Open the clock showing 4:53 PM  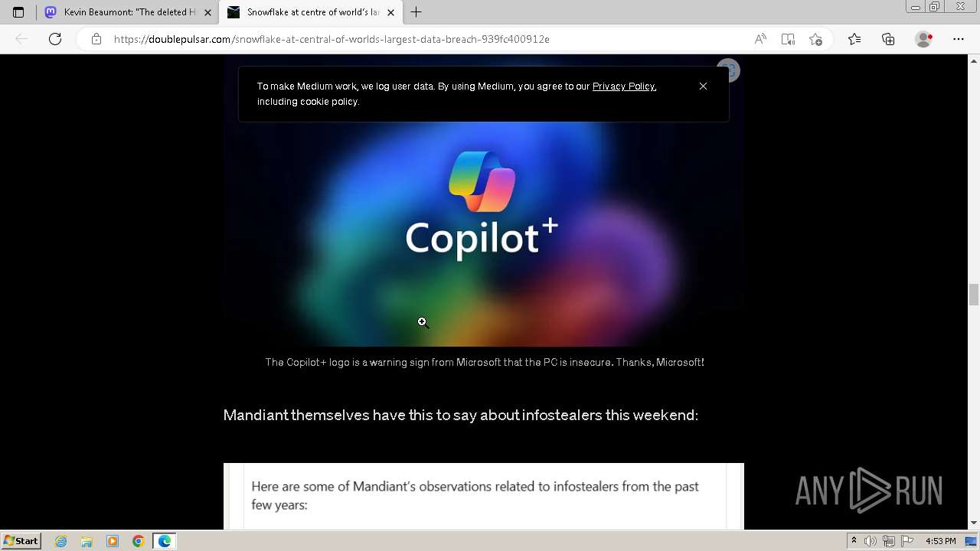(x=940, y=541)
